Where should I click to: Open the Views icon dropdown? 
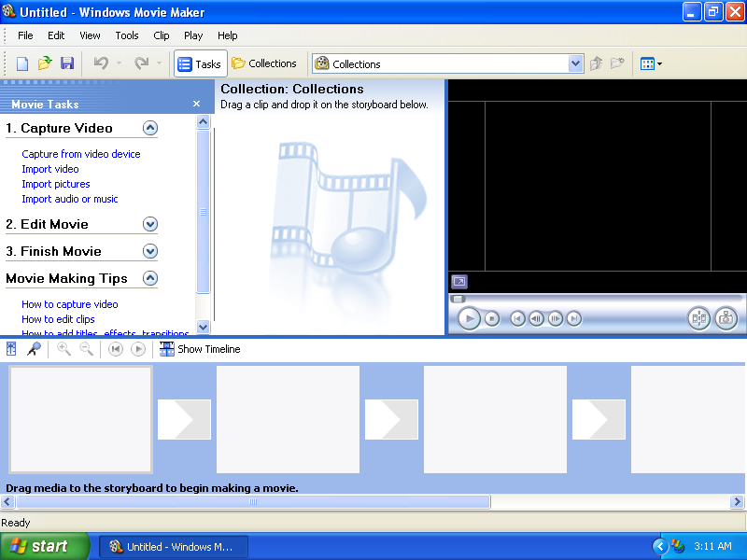click(651, 63)
